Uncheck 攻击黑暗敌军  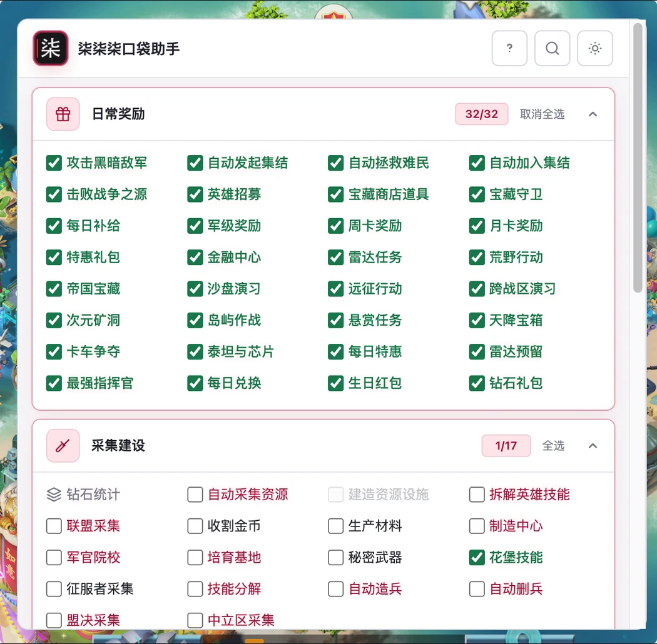coord(54,163)
